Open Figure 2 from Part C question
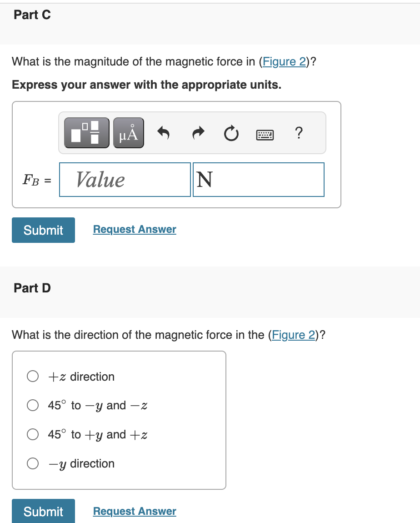The width and height of the screenshot is (420, 523). (x=284, y=61)
